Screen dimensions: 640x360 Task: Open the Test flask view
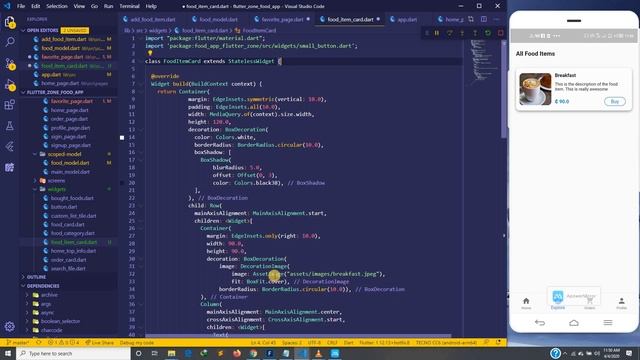(10, 126)
